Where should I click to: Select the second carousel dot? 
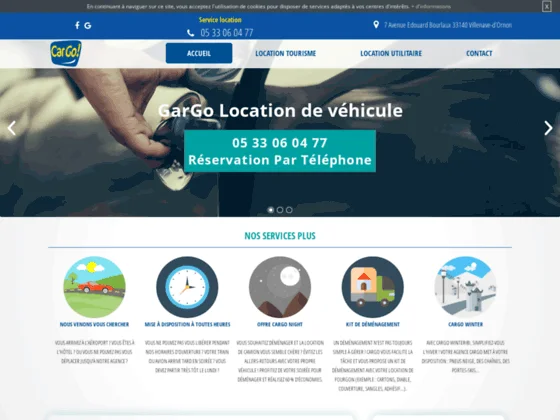pyautogui.click(x=280, y=210)
